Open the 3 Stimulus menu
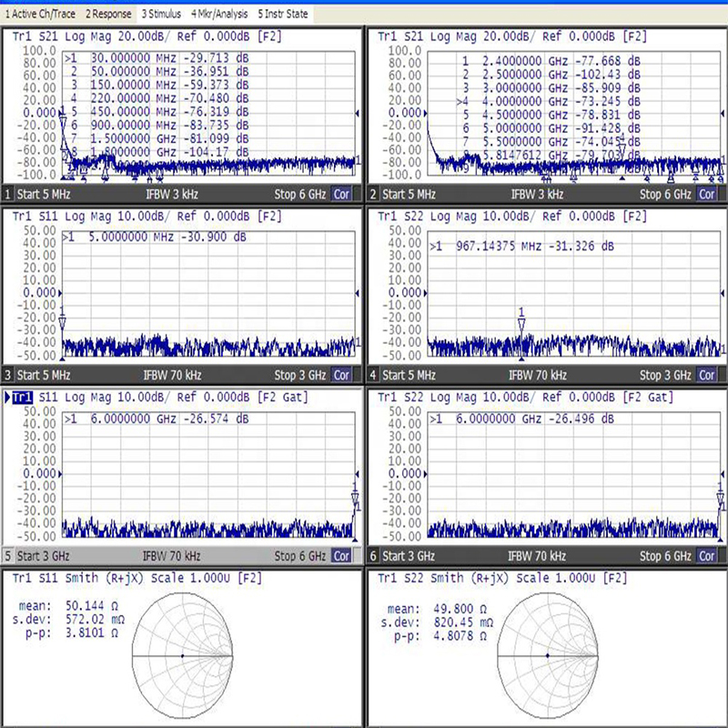The width and height of the screenshot is (728, 728). pos(161,14)
